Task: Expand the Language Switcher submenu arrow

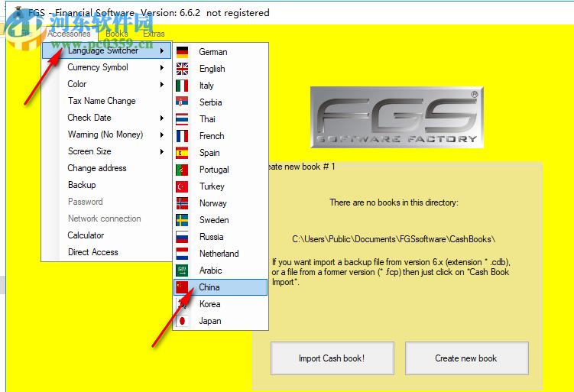Action: pos(162,51)
